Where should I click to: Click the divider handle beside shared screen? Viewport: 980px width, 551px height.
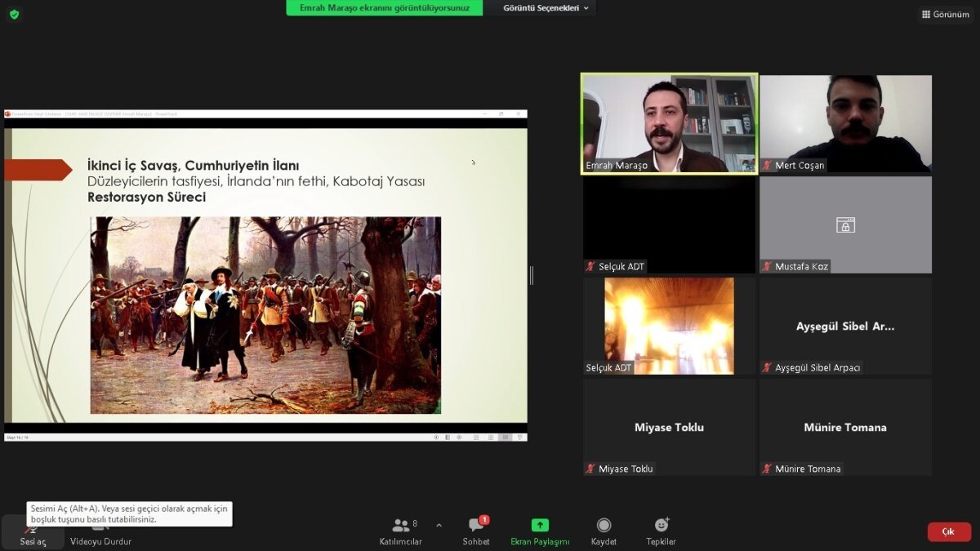pos(531,275)
